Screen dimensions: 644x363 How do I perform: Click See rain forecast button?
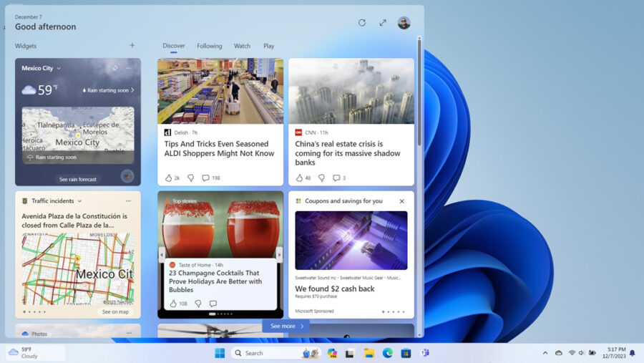coord(77,179)
